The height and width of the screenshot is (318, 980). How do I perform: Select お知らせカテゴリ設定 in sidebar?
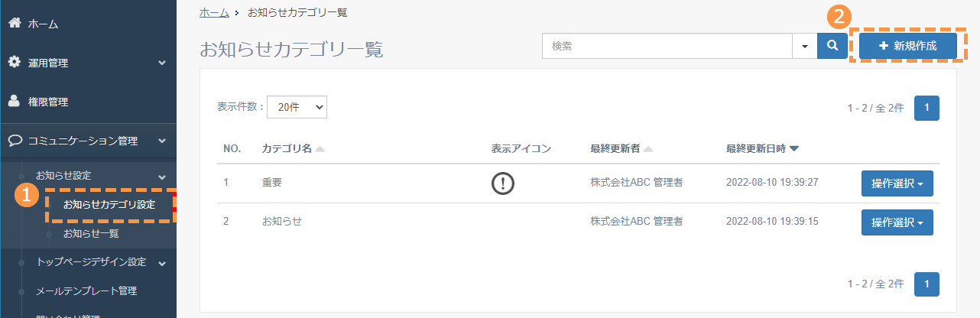[x=109, y=205]
